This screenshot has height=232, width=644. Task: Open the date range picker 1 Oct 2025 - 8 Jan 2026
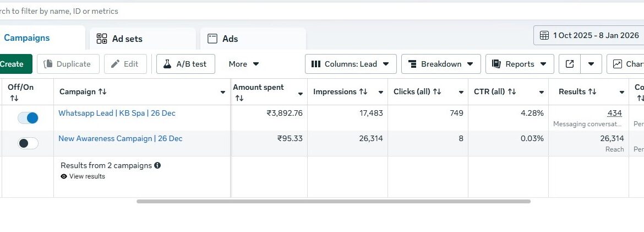click(588, 35)
